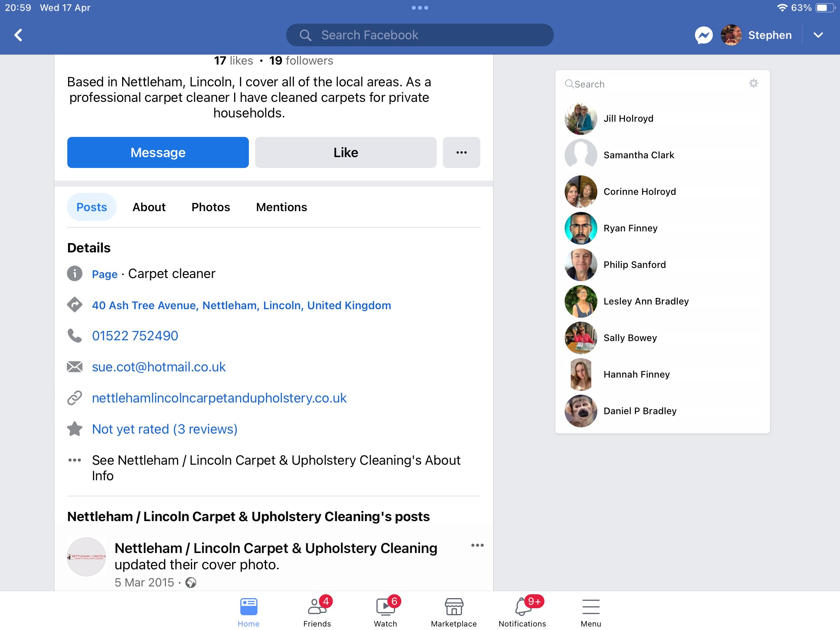The height and width of the screenshot is (630, 840).
Task: Switch to the About tab
Action: (149, 207)
